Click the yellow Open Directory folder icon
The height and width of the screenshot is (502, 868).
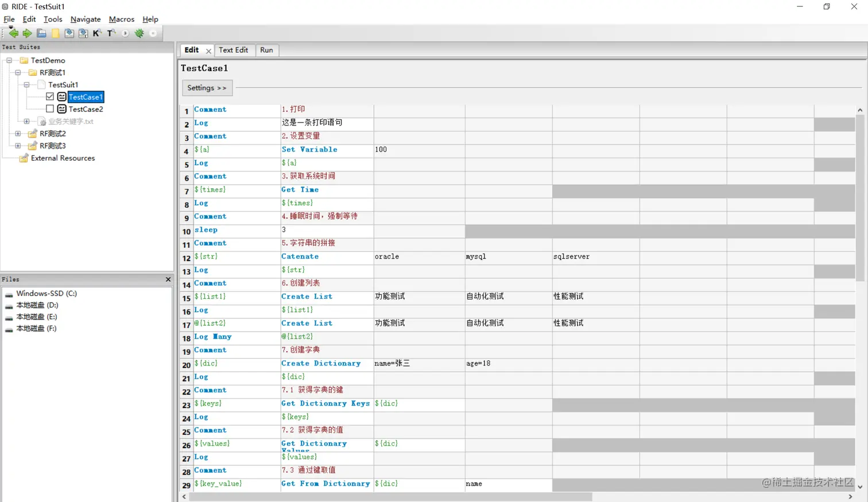(x=55, y=33)
